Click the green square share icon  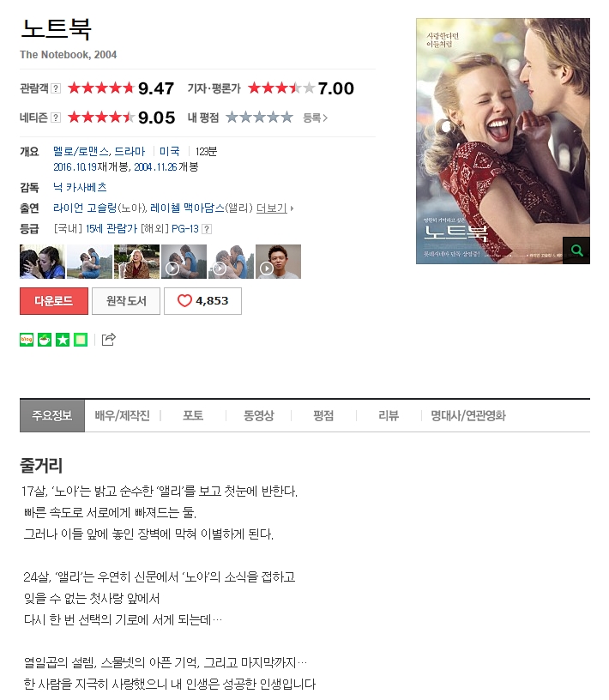coord(81,340)
